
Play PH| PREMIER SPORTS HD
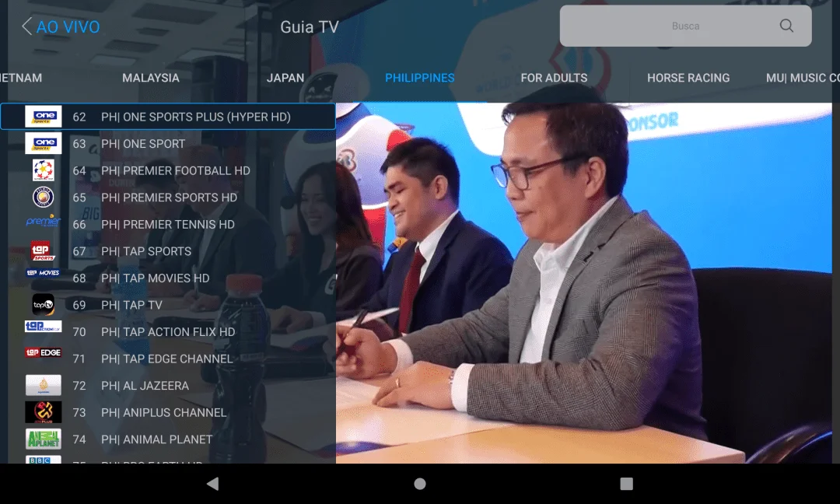(x=168, y=197)
